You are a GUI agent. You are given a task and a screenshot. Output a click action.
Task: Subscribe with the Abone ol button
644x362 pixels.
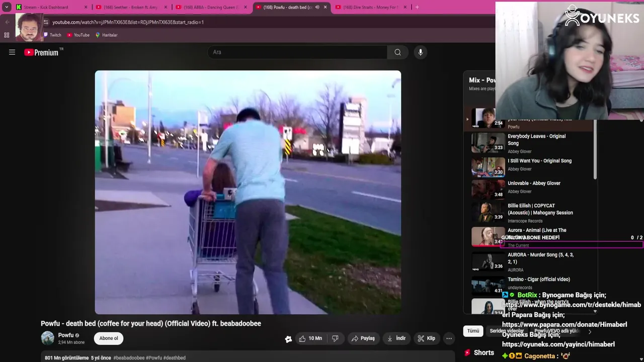click(x=109, y=338)
